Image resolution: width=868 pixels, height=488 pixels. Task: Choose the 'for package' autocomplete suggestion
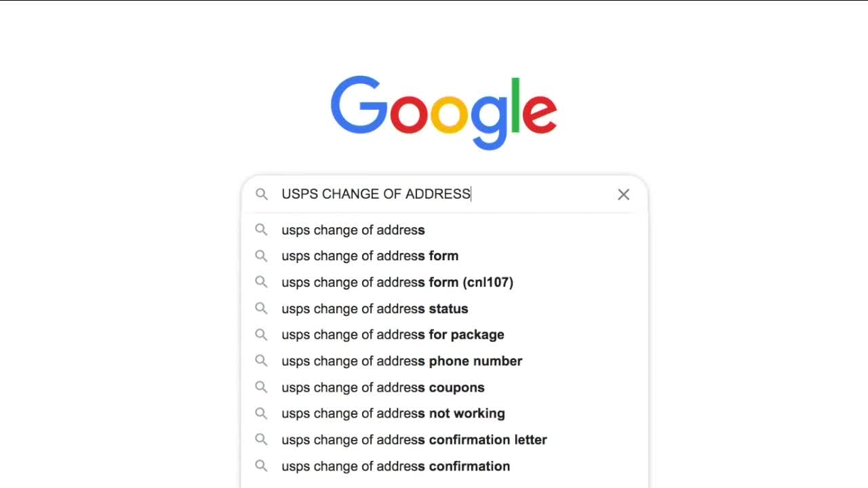[393, 335]
